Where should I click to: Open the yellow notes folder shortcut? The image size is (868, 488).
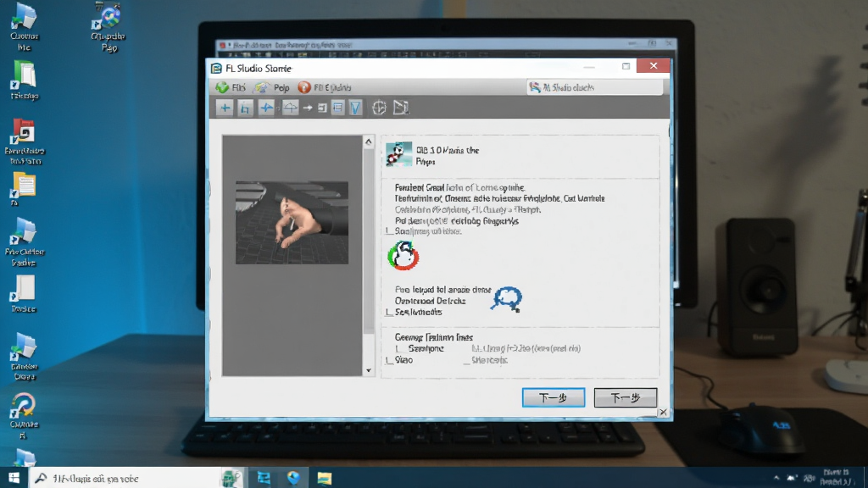23,189
